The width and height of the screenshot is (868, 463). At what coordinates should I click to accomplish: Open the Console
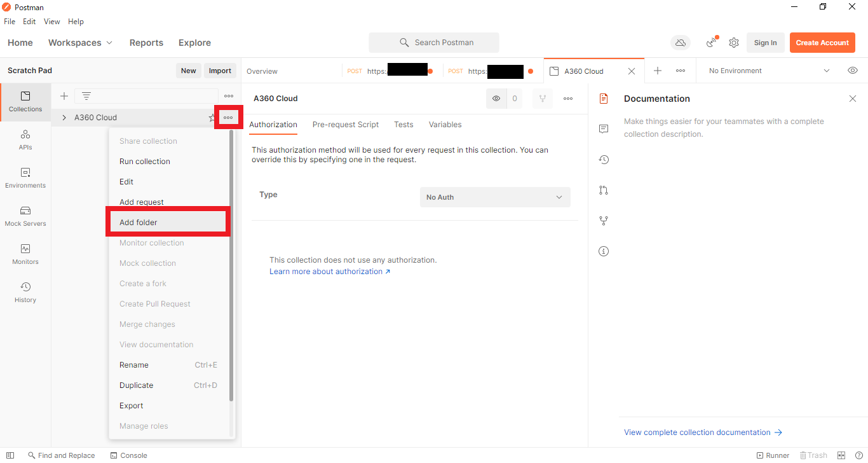click(128, 455)
